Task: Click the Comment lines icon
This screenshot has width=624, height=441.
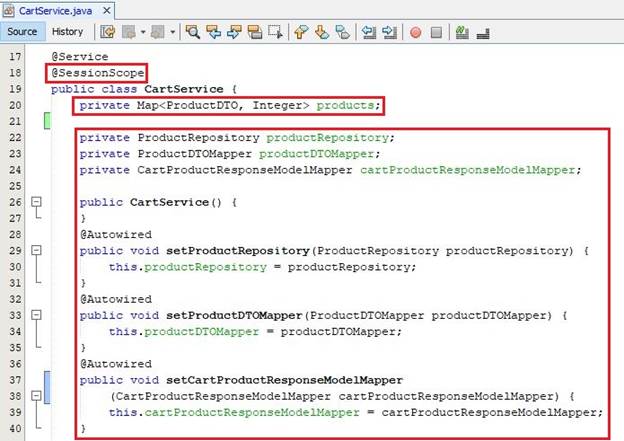Action: (462, 32)
